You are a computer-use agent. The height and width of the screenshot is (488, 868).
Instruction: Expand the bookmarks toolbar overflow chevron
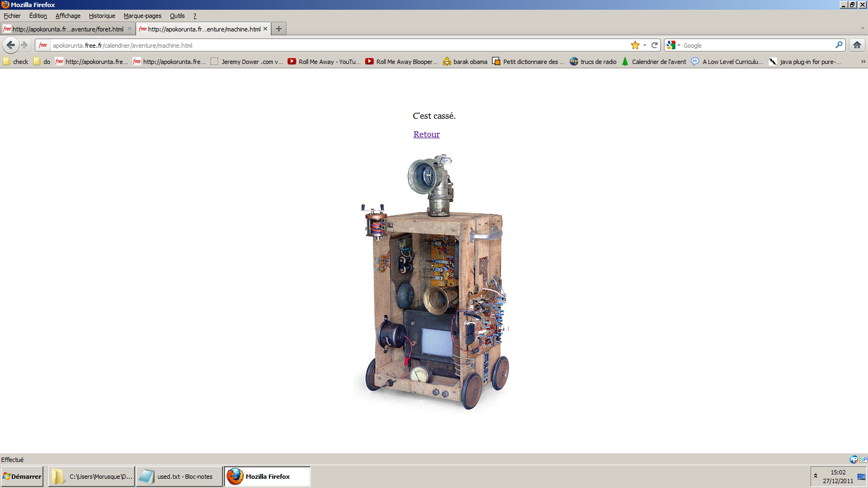863,62
